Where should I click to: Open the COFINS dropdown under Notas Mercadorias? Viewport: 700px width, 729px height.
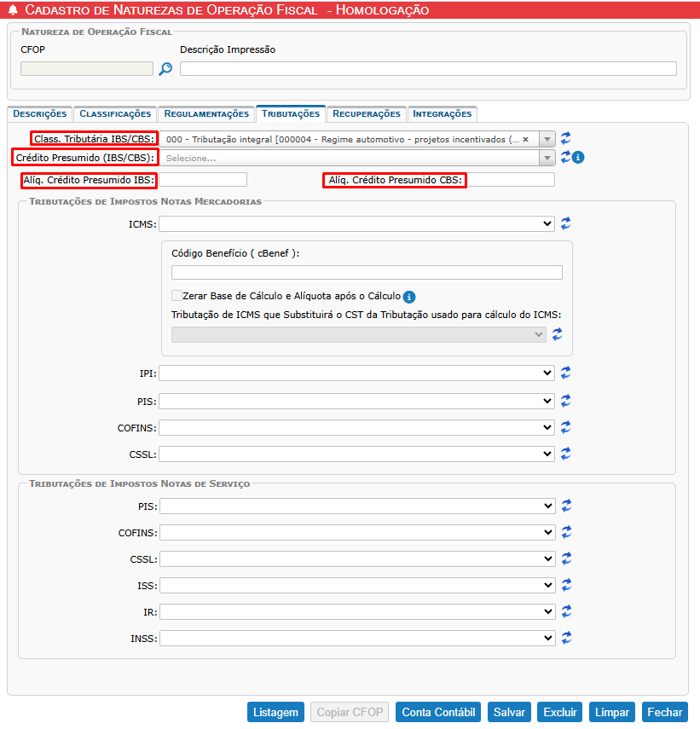point(356,427)
